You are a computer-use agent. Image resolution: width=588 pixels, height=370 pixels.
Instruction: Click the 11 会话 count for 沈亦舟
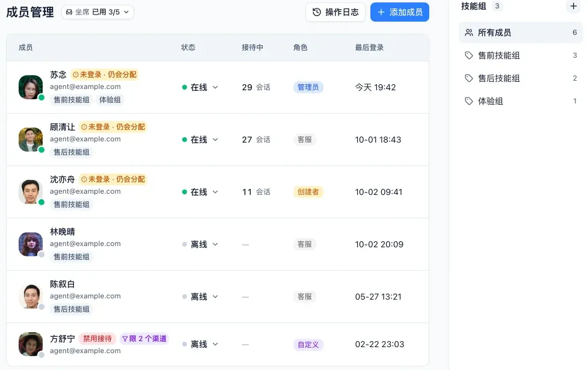(256, 192)
